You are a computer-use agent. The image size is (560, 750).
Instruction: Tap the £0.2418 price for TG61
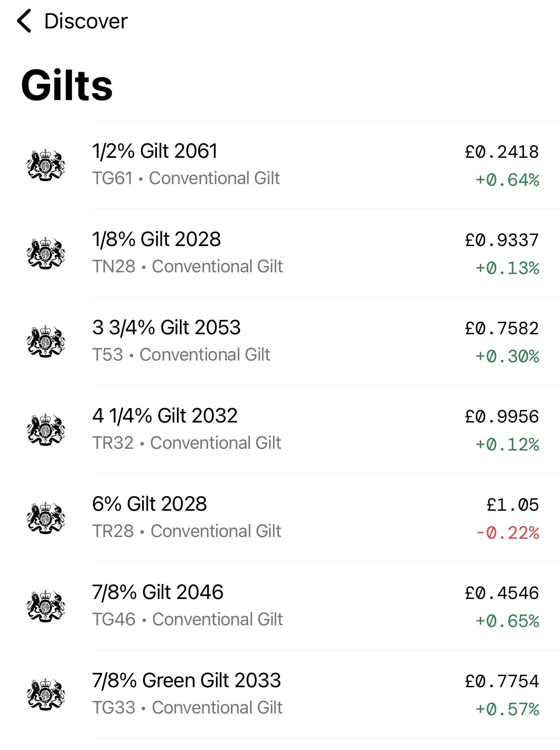tap(502, 152)
